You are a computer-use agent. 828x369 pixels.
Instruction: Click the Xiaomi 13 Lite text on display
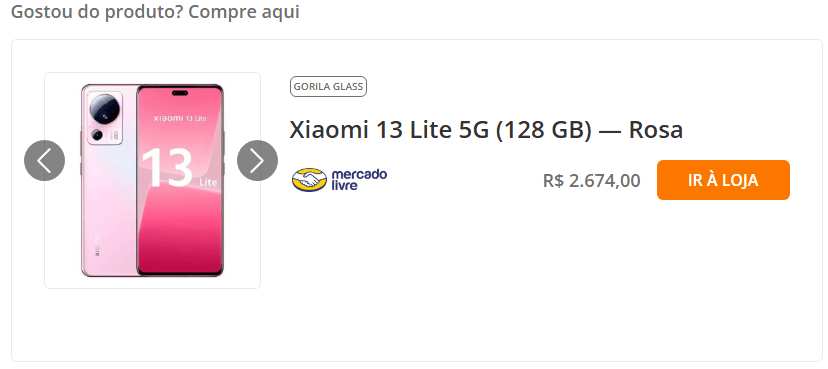click(180, 118)
